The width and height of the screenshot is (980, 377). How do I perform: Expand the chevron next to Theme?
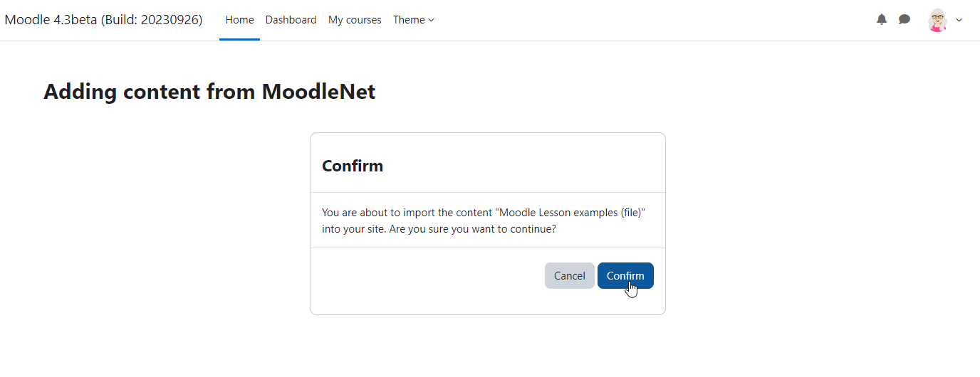[431, 20]
